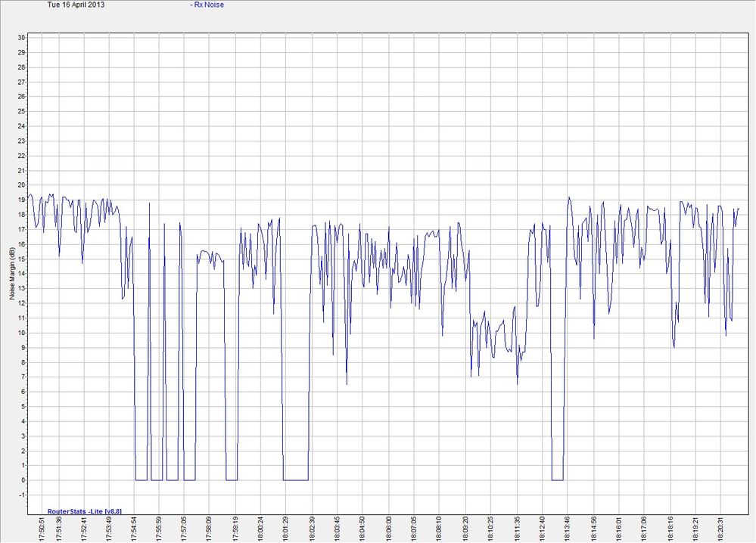This screenshot has width=756, height=543.
Task: Click the 0 value on the y-axis
Action: tap(23, 480)
